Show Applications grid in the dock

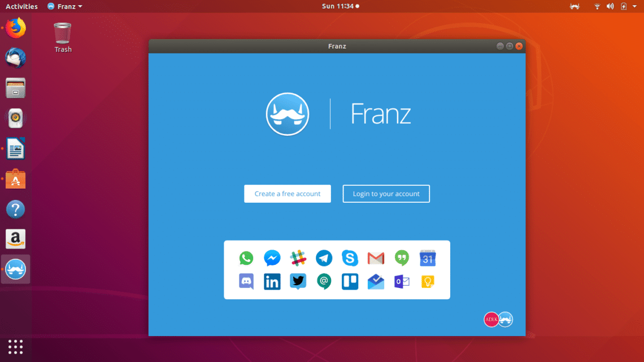(16, 347)
